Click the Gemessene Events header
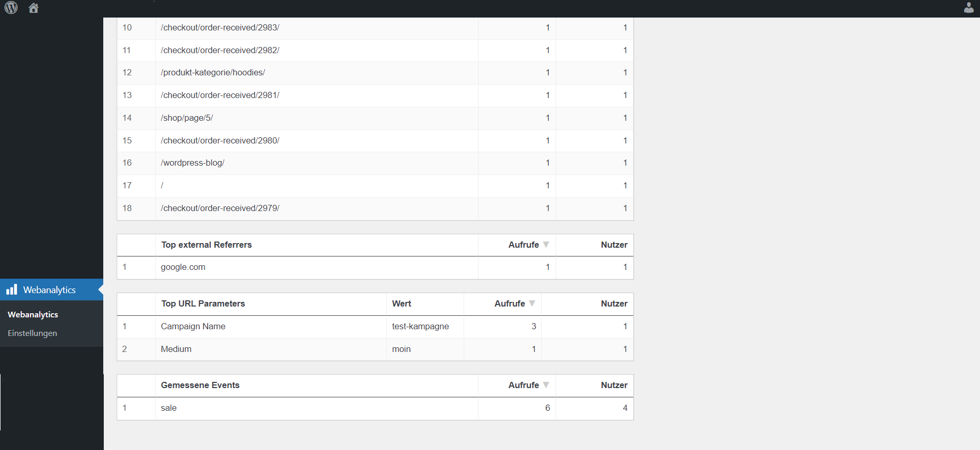The image size is (980, 450). (200, 385)
